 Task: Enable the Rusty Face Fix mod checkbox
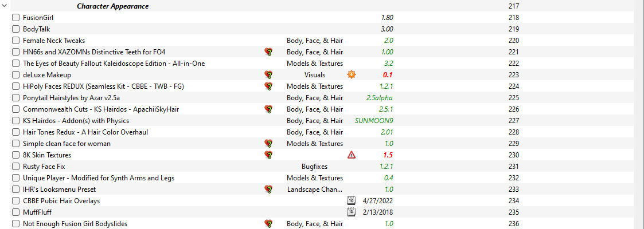pos(15,167)
